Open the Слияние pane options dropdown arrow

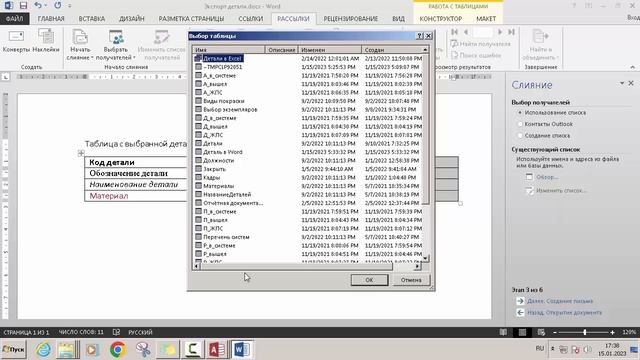pyautogui.click(x=622, y=83)
